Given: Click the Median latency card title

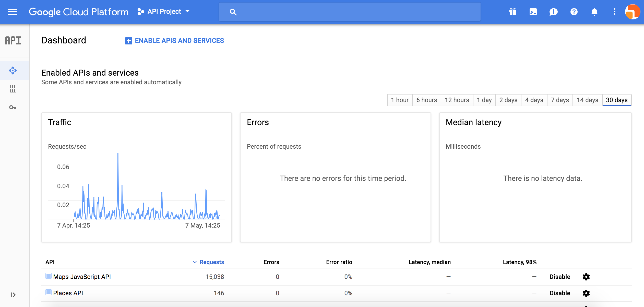Looking at the screenshot, I should (x=474, y=122).
